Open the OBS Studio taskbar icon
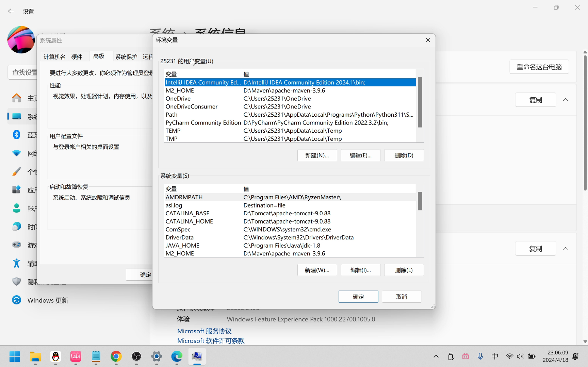Screen dimensions: 588x367 click(x=136, y=356)
